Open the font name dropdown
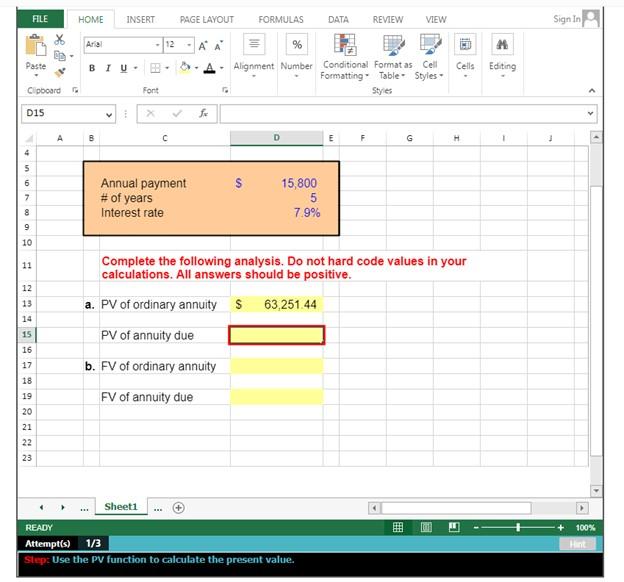624x582 pixels. 158,45
